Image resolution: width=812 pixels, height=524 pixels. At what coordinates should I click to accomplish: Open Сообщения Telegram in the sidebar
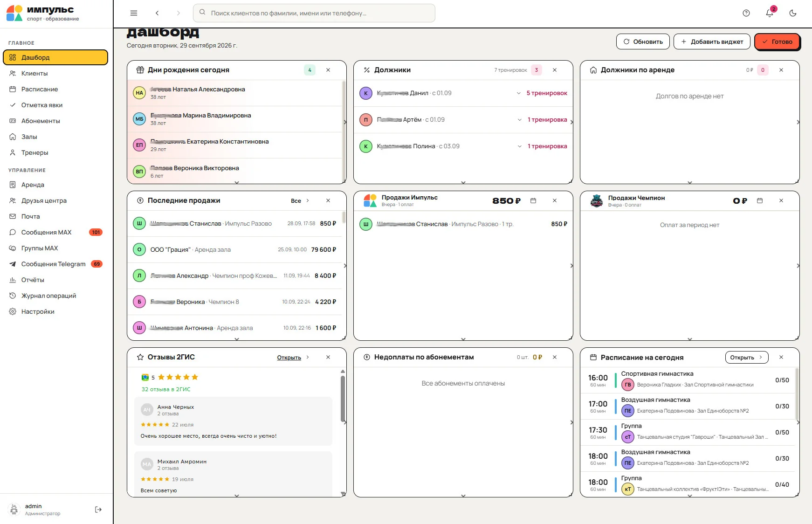[55, 264]
